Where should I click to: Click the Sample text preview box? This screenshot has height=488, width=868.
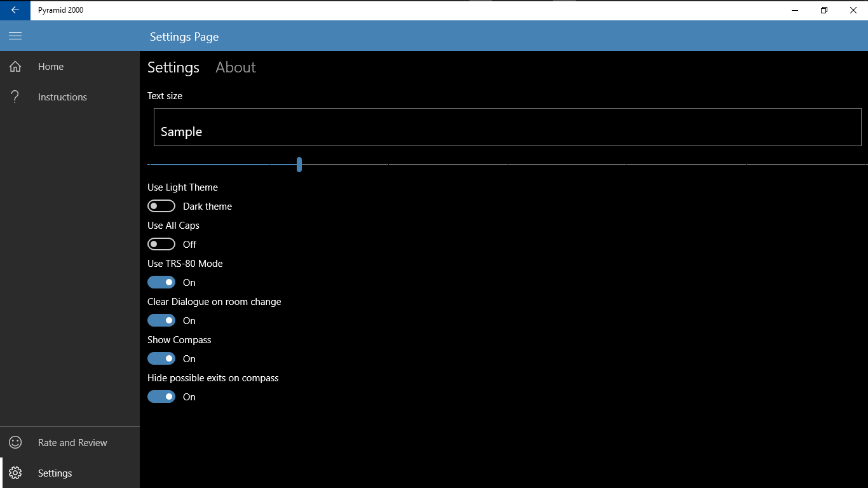point(508,127)
